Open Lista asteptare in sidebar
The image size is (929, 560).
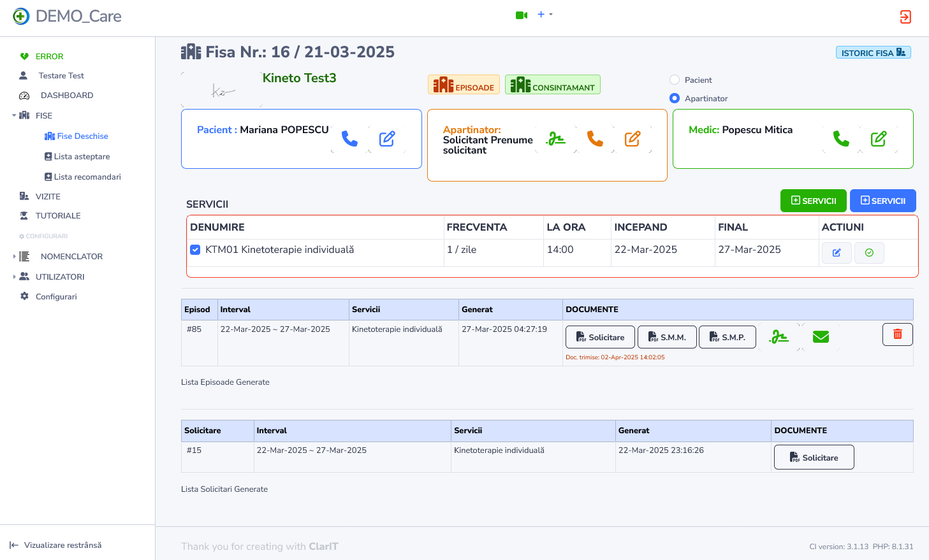coord(82,157)
